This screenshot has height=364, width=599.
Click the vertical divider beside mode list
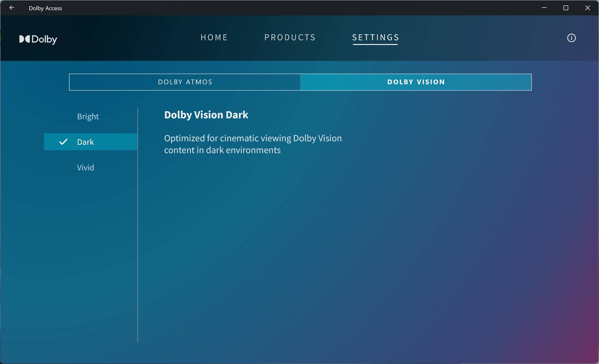[x=138, y=225]
